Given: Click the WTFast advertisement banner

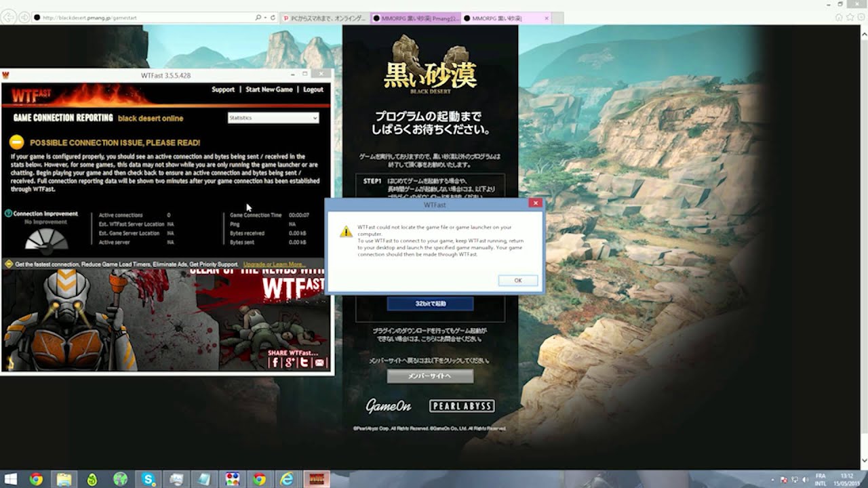Looking at the screenshot, I should click(x=165, y=319).
